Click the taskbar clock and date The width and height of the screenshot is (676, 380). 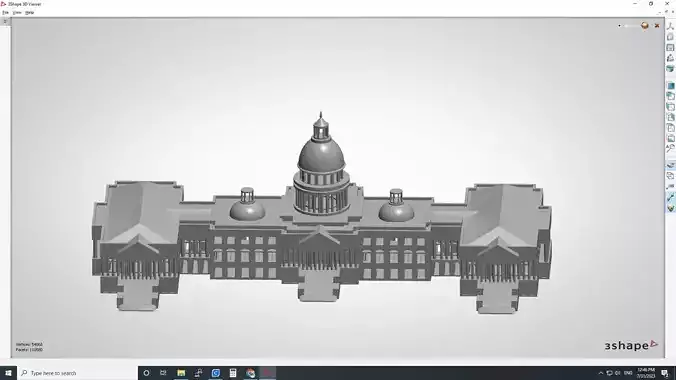point(646,373)
